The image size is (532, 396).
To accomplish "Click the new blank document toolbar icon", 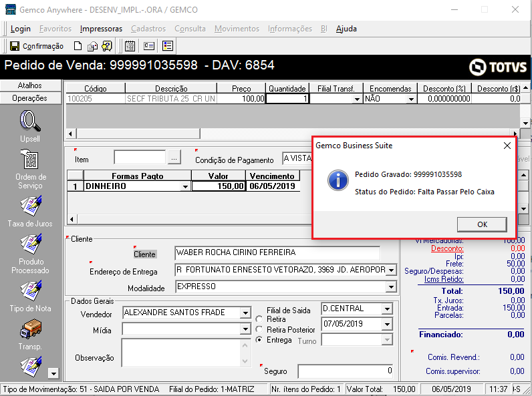I will 78,46.
